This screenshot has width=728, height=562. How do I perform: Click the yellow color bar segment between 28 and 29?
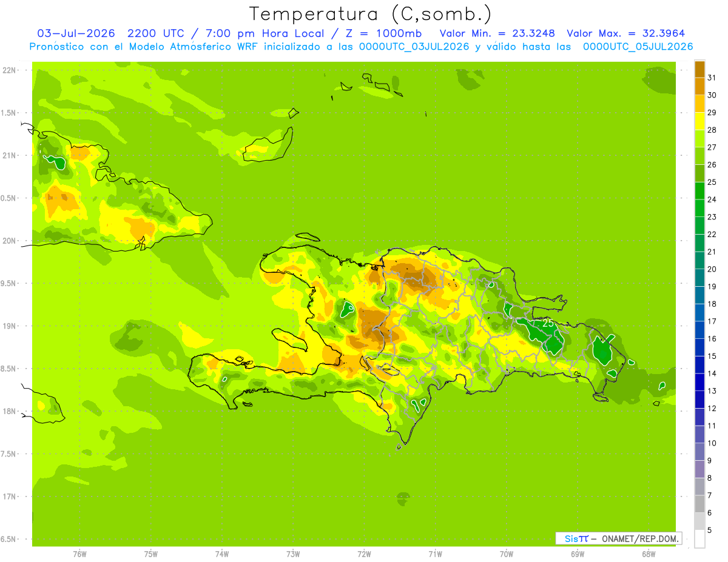(699, 121)
